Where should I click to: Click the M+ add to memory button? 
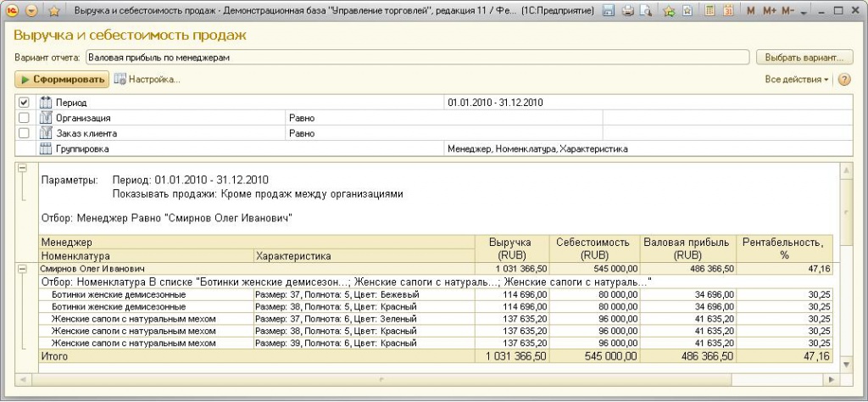tap(770, 10)
